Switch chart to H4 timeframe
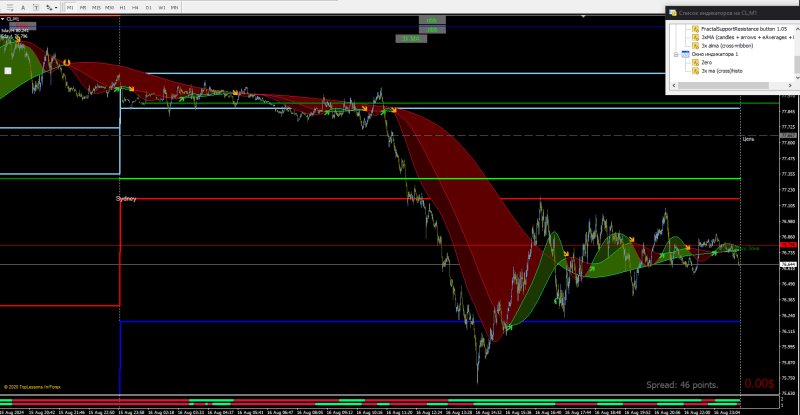 pos(135,8)
